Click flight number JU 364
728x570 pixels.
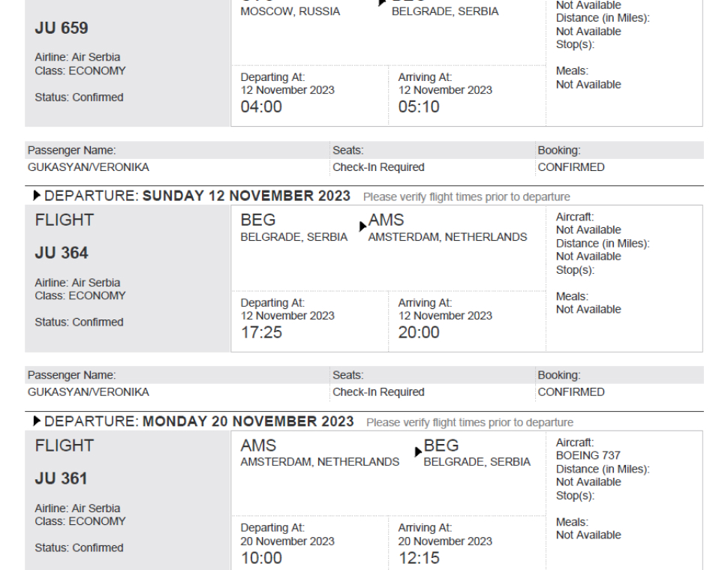point(62,253)
